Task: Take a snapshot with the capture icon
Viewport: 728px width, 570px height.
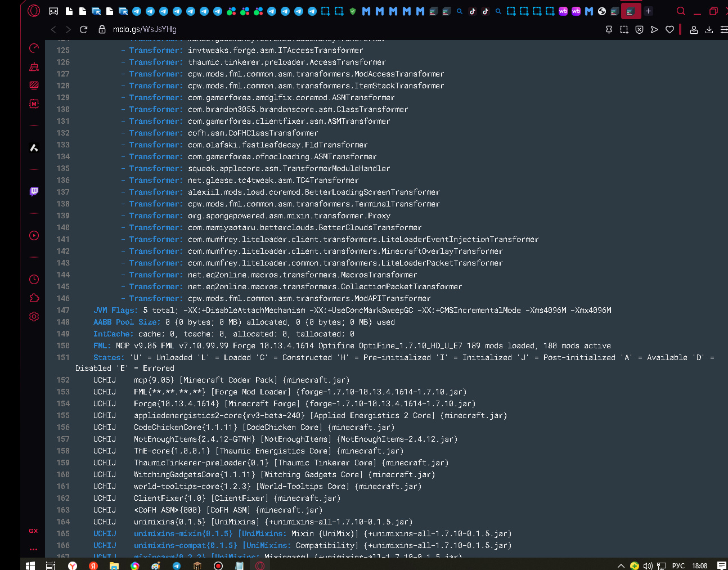Action: [x=624, y=29]
